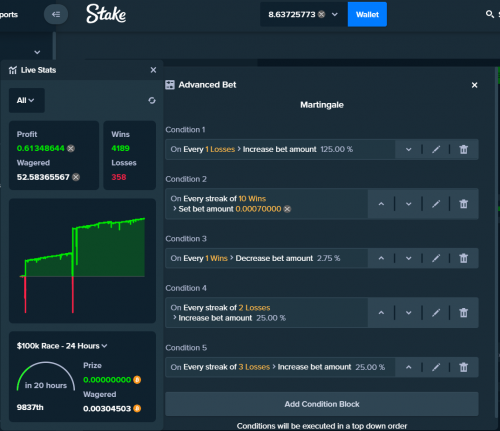Refresh live stats with reset icon
500x431 pixels.
[152, 100]
